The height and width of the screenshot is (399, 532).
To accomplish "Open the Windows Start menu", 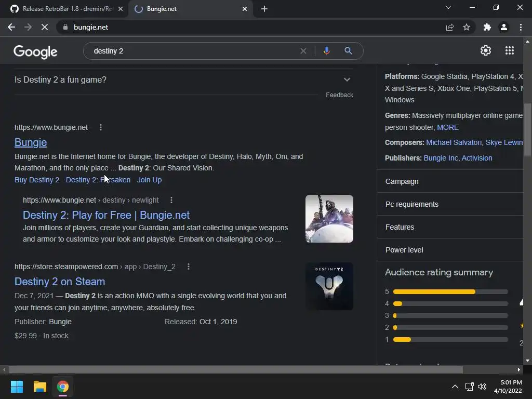I will click(x=17, y=387).
